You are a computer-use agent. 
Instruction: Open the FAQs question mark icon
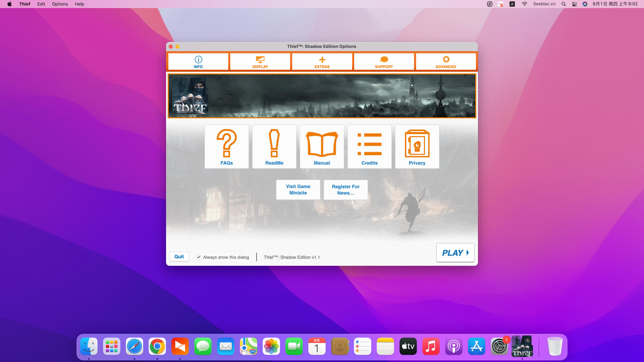coord(226,146)
